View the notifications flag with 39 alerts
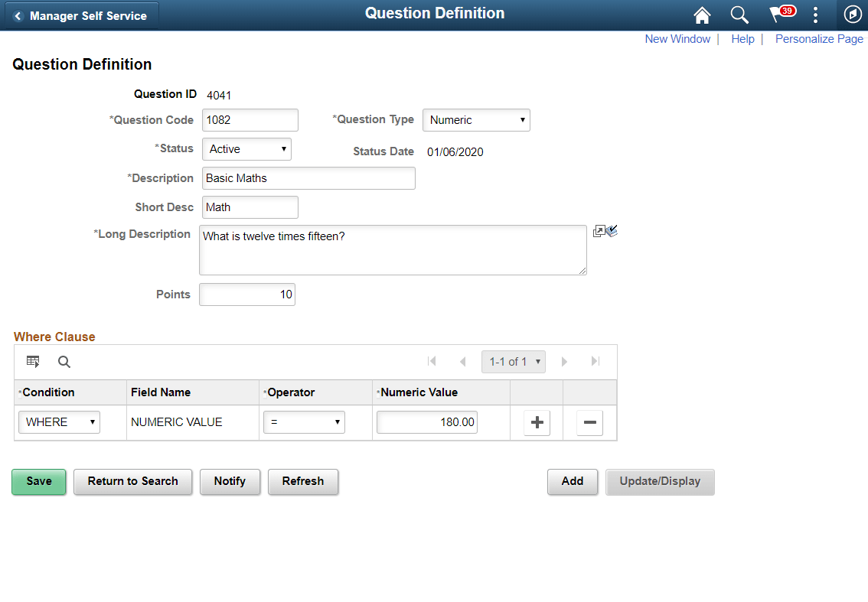868x602 pixels. (776, 15)
